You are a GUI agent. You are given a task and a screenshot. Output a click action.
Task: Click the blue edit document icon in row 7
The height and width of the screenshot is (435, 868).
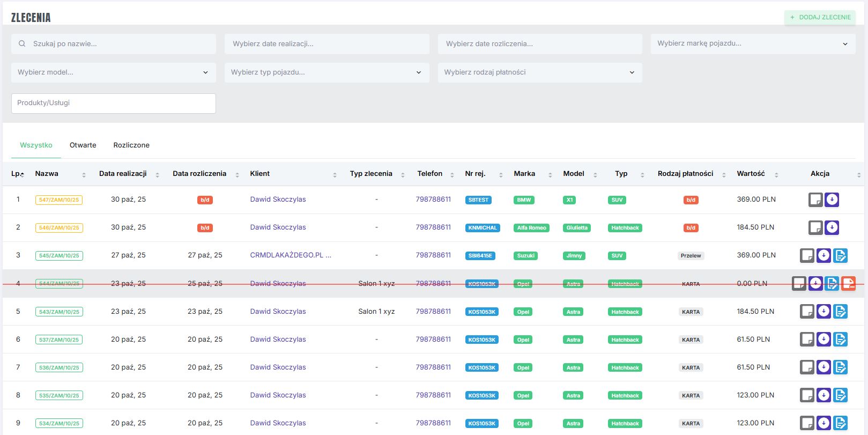(x=840, y=367)
